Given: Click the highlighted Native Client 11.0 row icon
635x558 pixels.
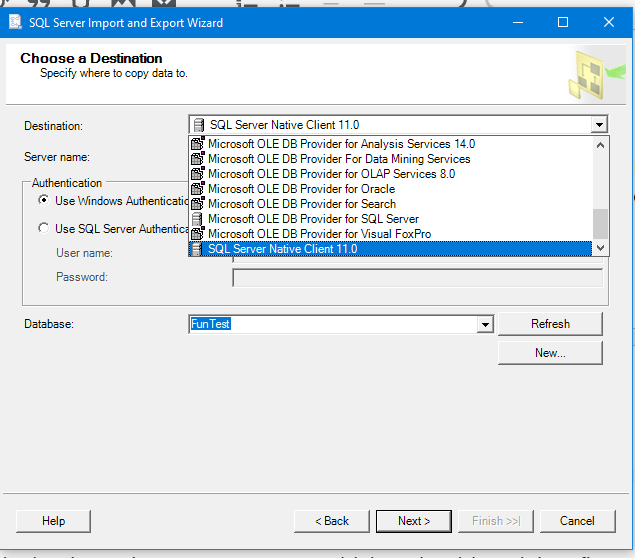Looking at the screenshot, I should pos(197,249).
